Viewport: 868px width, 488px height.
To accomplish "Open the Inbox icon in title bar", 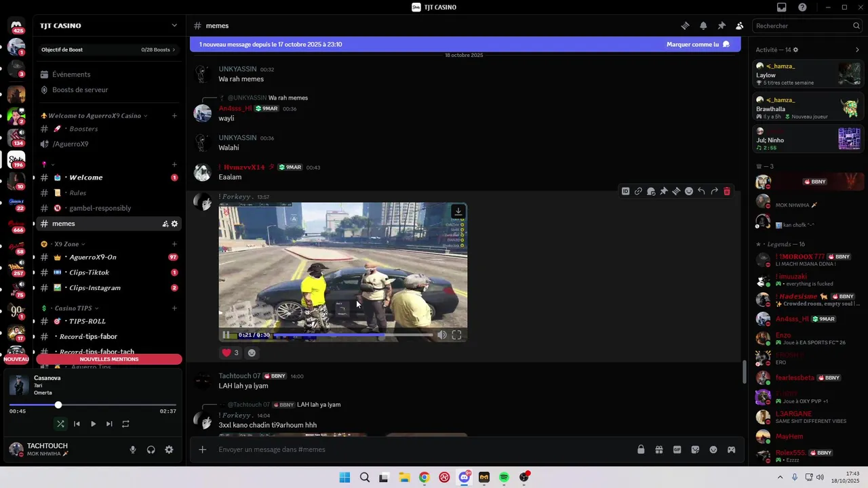I will coord(782,7).
